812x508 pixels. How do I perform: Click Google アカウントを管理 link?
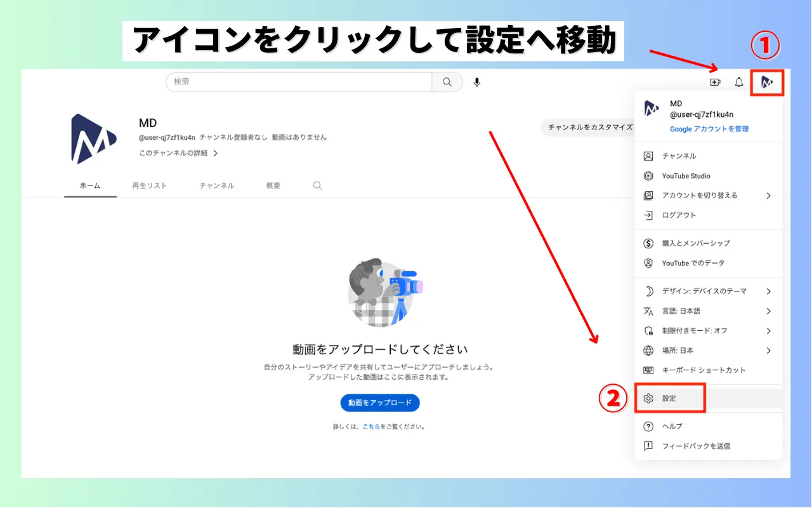[x=709, y=129]
